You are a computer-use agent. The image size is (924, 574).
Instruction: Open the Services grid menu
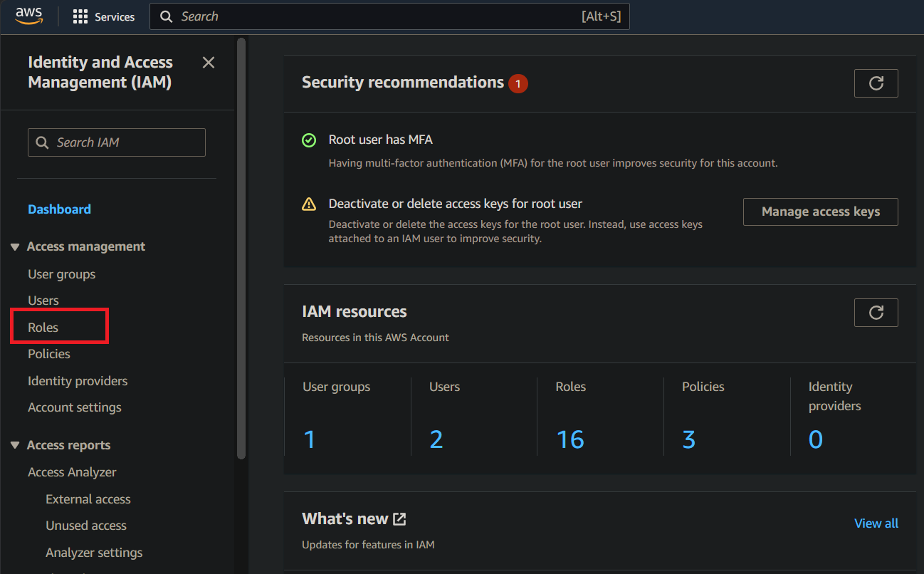[104, 16]
